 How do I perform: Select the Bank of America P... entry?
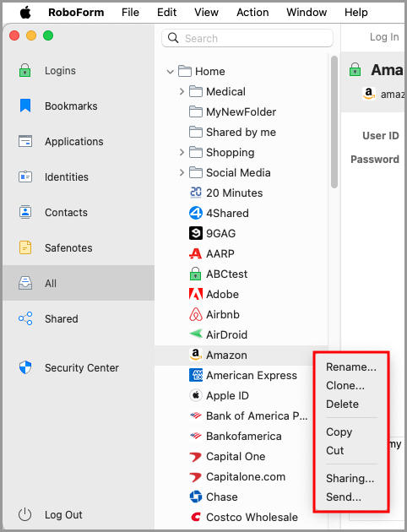coord(248,416)
